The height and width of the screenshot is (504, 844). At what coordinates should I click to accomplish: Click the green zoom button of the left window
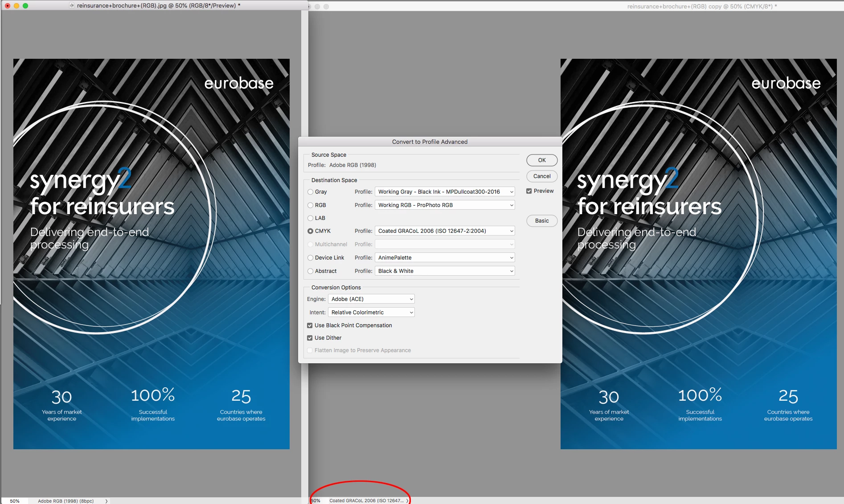[x=25, y=6]
